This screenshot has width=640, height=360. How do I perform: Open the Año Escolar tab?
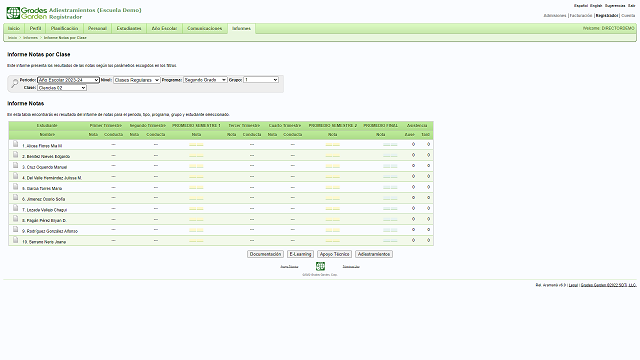point(164,29)
